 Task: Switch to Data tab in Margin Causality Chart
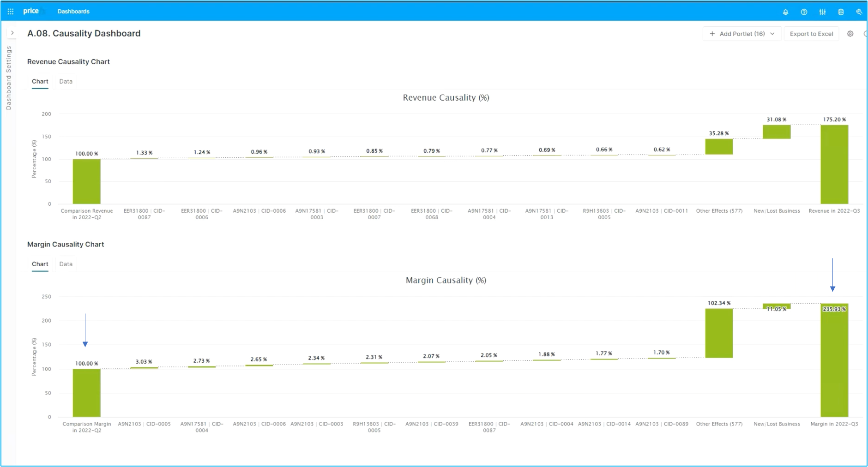66,264
